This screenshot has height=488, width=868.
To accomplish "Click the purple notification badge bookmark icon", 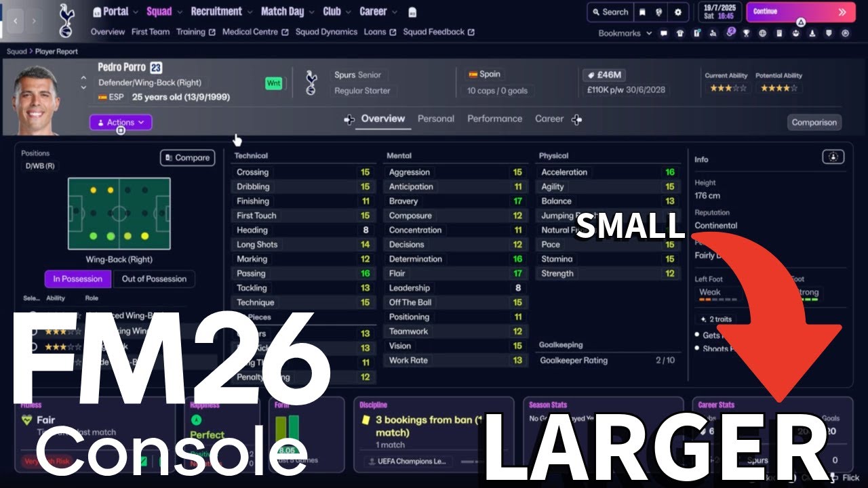I will click(730, 32).
